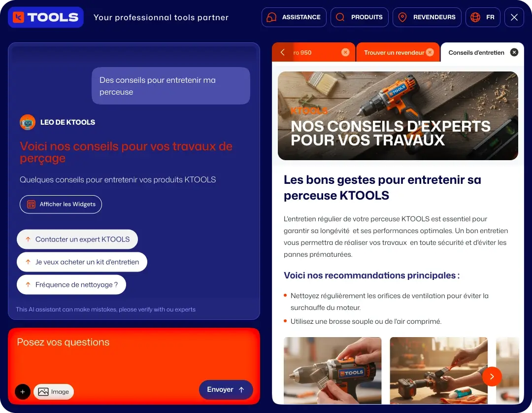Close the Trouver un revendeur tab
Viewport: 532px width, 413px height.
click(430, 52)
